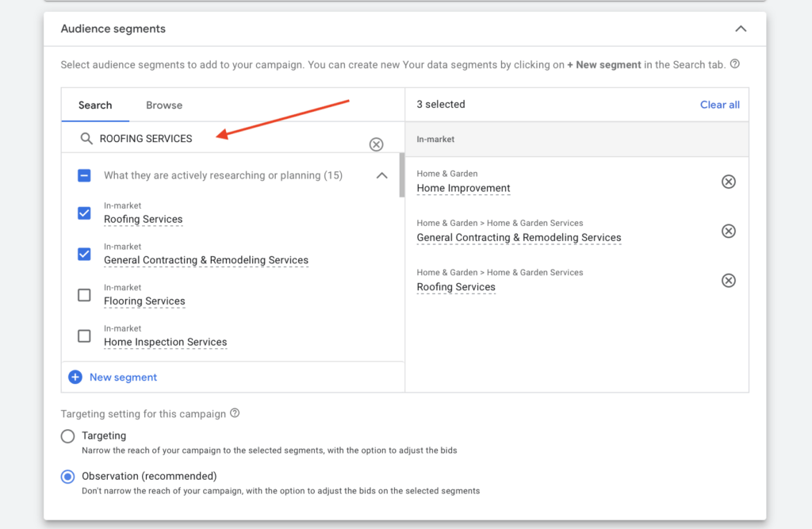Switch to the Browse tab
812x529 pixels.
[164, 105]
